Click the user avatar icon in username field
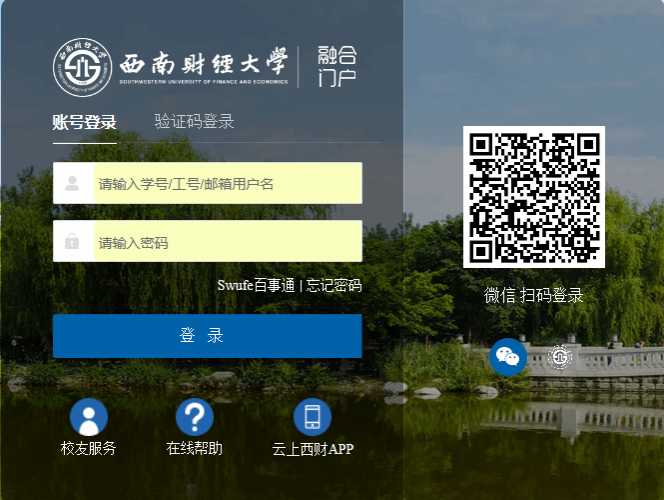 (x=73, y=183)
